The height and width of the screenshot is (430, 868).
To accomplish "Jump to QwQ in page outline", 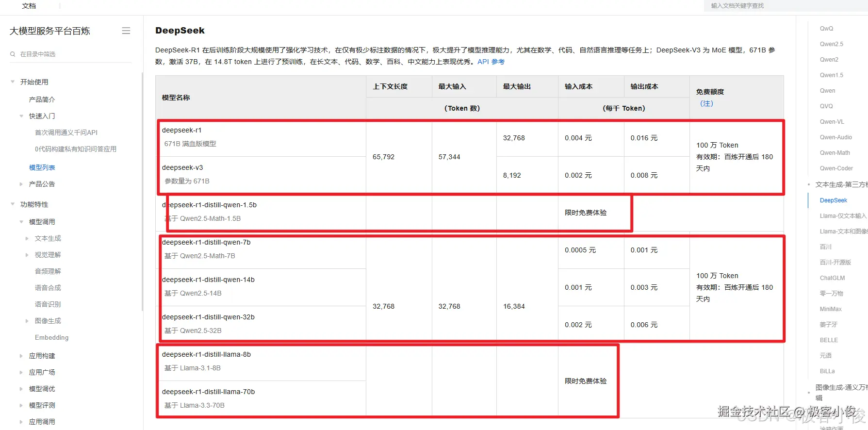I will (827, 29).
